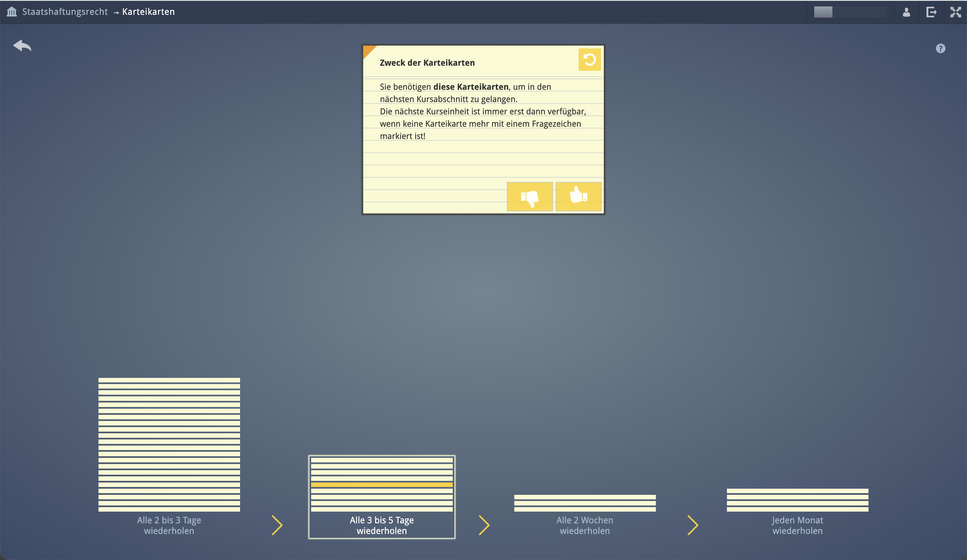This screenshot has width=967, height=560.
Task: Click the logout exit icon
Action: pos(931,12)
